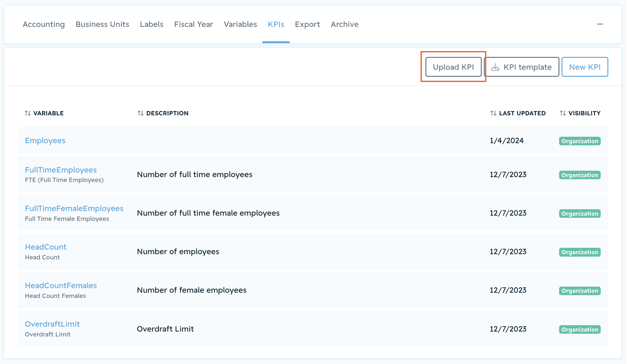Open the FullTimeFemaleEmployees KPI
627x364 pixels.
pos(74,208)
